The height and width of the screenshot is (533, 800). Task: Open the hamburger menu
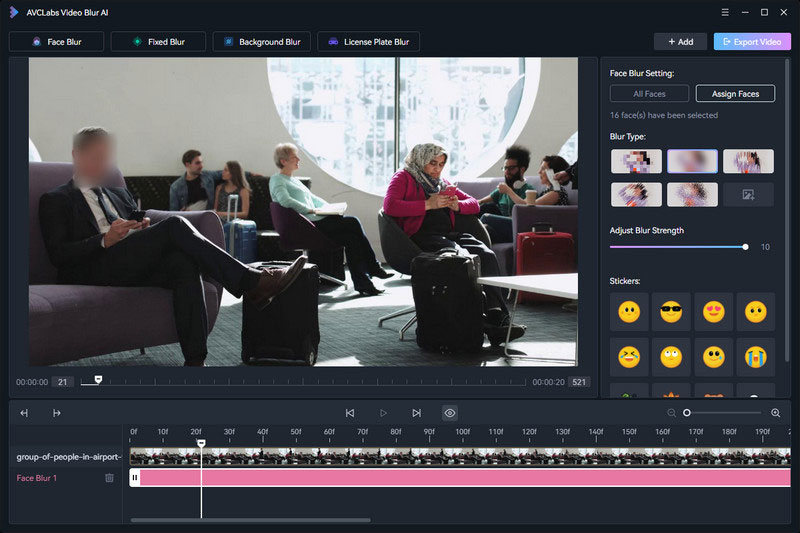pyautogui.click(x=725, y=12)
